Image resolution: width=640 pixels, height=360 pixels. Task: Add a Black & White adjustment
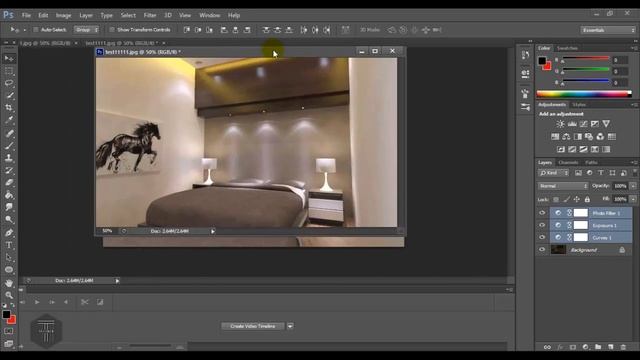[578, 137]
